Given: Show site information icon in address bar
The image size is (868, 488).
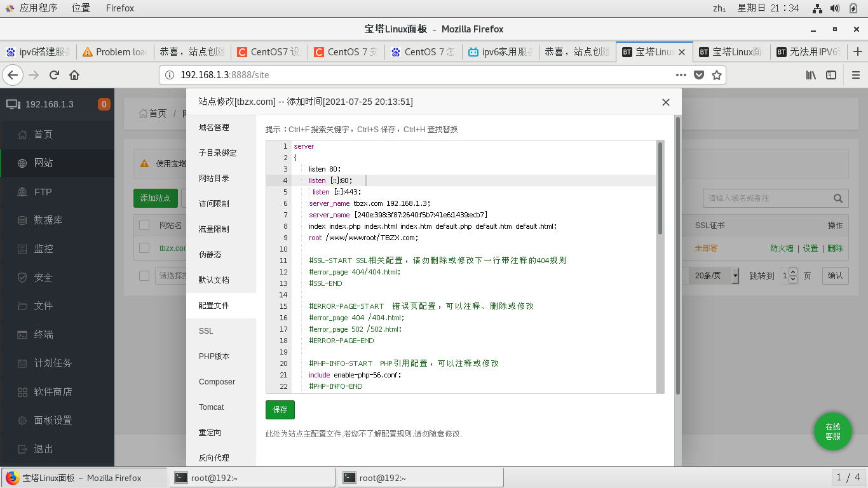Looking at the screenshot, I should click(x=170, y=75).
